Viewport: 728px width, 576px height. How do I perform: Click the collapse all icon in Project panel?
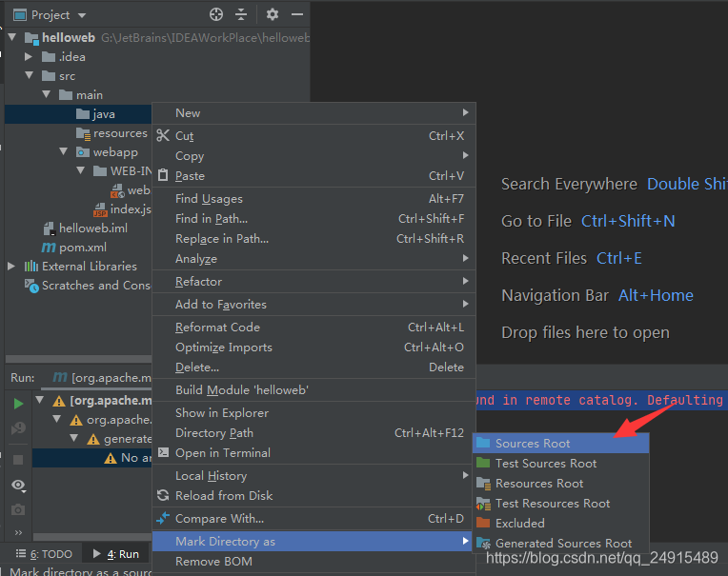click(x=241, y=15)
